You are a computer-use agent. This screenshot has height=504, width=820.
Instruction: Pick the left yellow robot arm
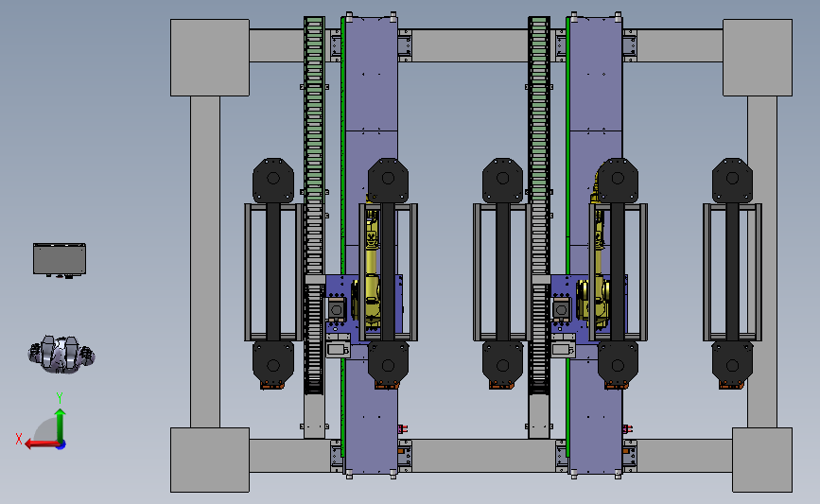tap(372, 261)
